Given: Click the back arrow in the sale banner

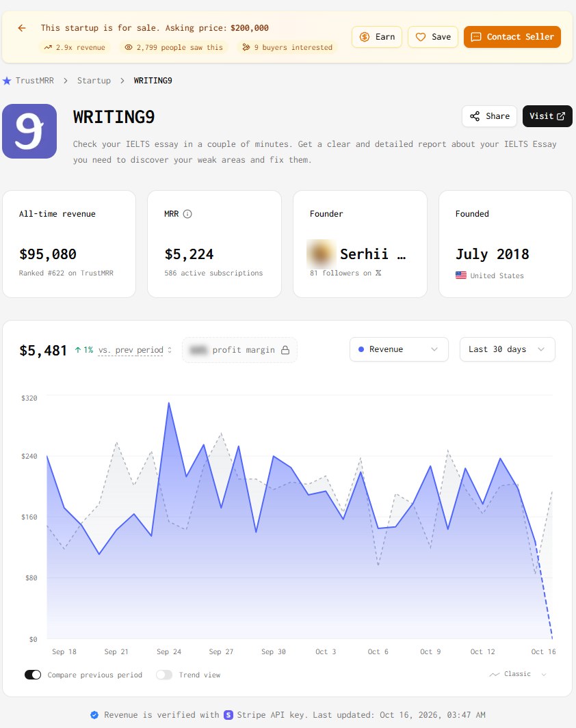Looking at the screenshot, I should pos(22,28).
